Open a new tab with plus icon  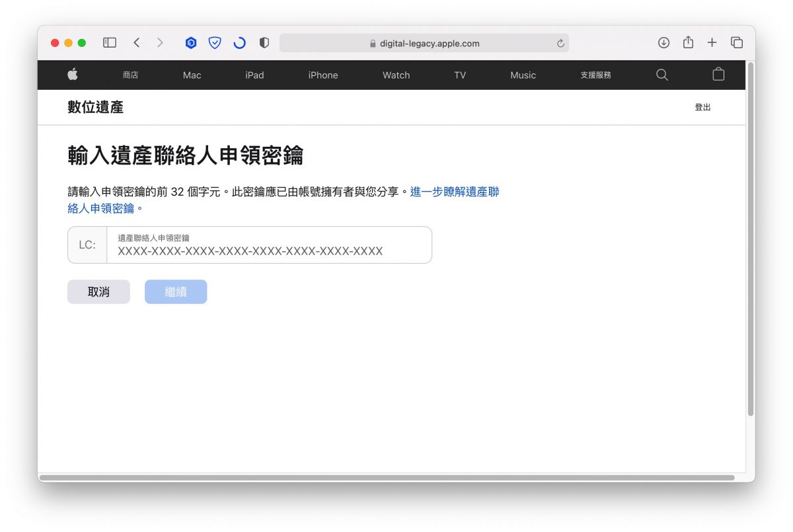click(x=712, y=43)
